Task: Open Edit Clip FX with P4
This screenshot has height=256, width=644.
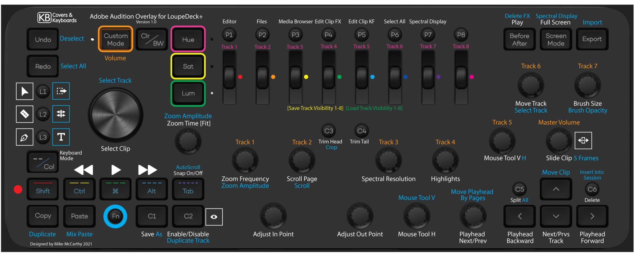Action: coord(328,35)
